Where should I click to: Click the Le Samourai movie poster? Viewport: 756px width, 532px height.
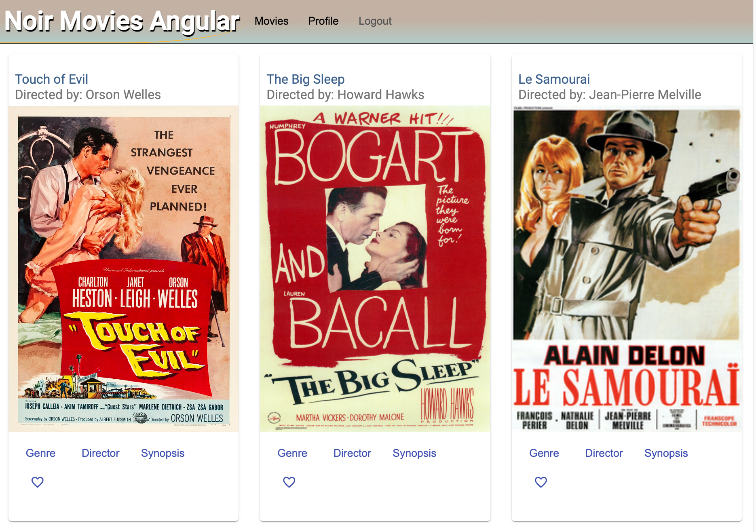tap(627, 269)
